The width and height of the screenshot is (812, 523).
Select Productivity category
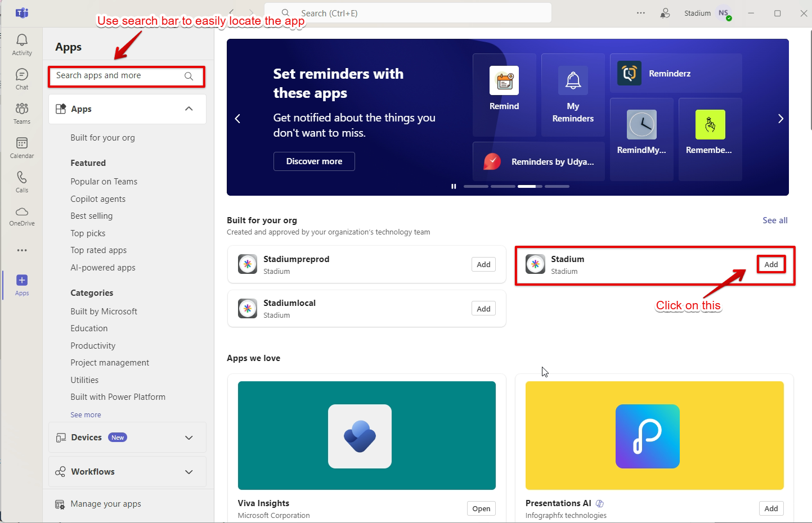93,346
